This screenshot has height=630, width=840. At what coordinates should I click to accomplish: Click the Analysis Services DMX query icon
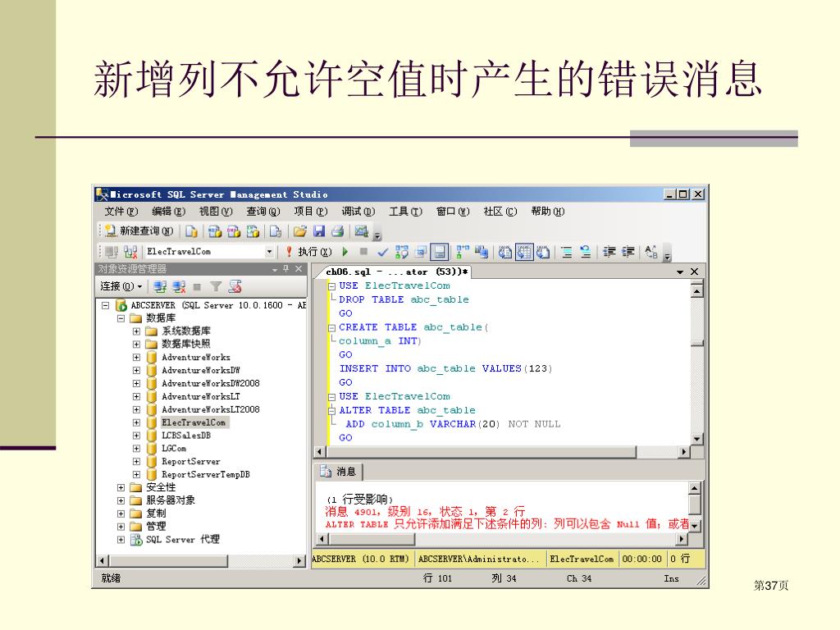click(x=234, y=231)
